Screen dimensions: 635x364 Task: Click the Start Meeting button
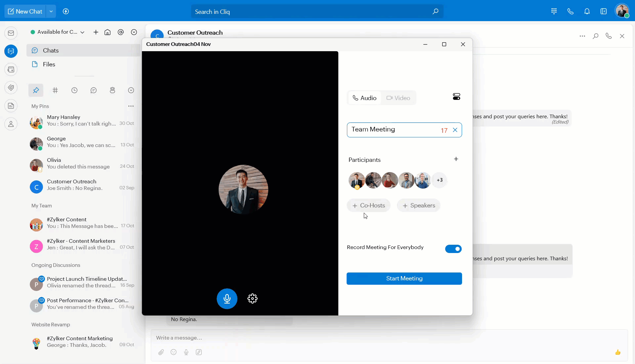point(404,278)
